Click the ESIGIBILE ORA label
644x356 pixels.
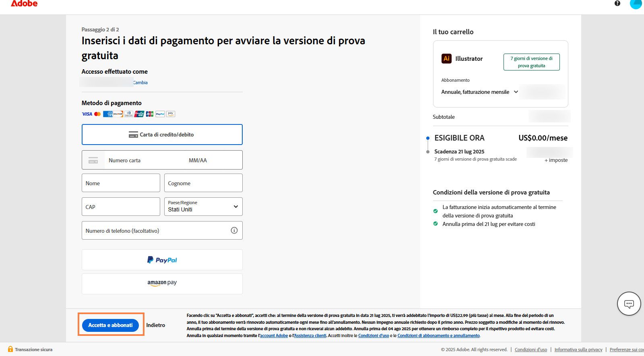(459, 138)
